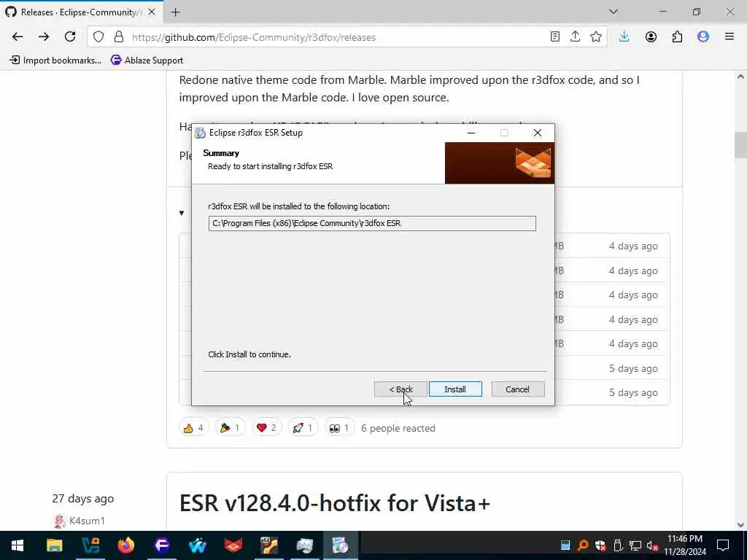Open the Windows Start menu
The image size is (747, 560).
18,545
